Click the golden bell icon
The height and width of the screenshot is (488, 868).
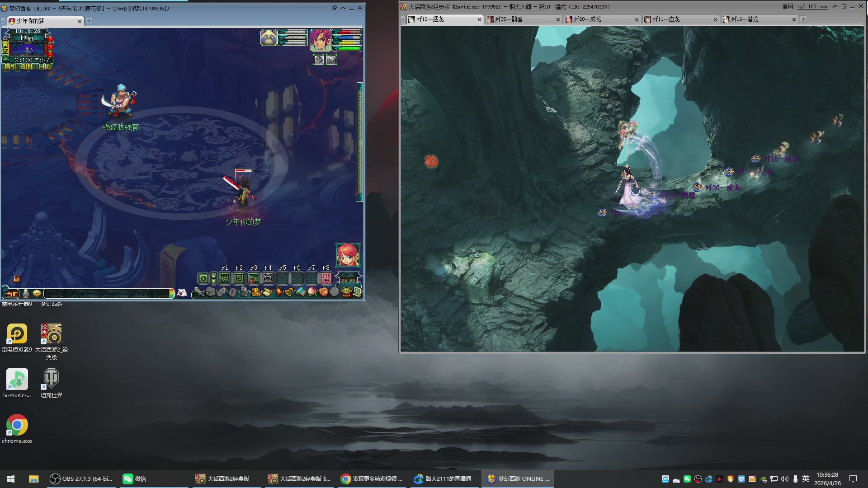(x=289, y=292)
